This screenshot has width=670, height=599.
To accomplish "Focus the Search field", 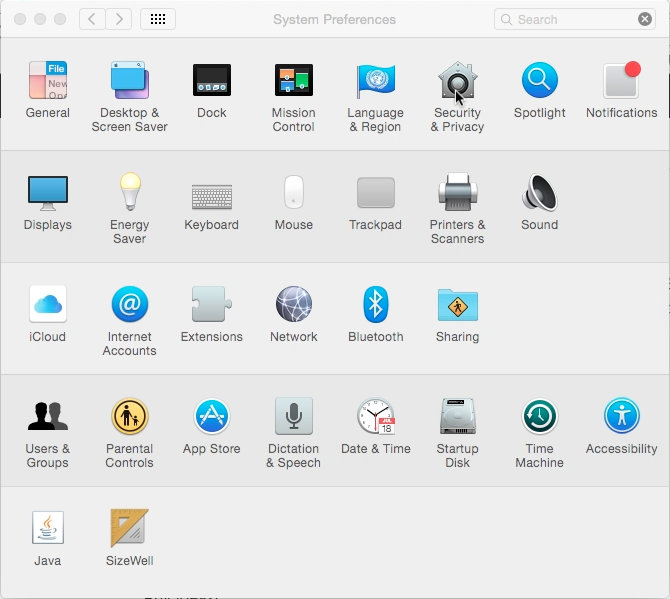I will coord(575,19).
